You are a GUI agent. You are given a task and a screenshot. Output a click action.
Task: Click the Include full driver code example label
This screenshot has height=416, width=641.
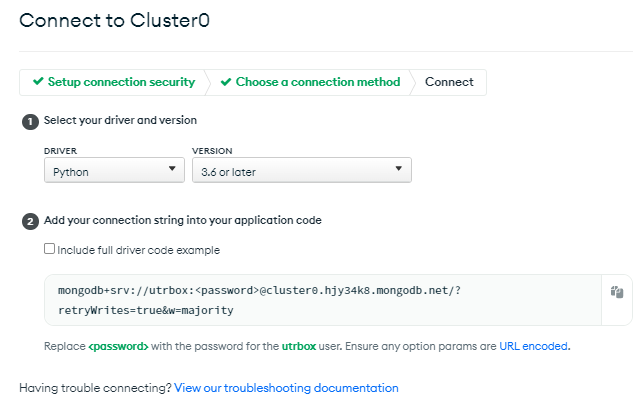tap(139, 250)
